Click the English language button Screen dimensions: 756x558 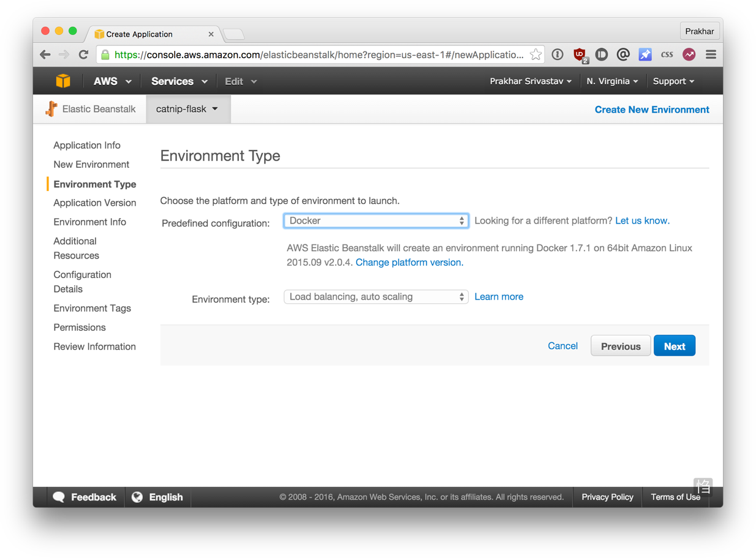pos(158,497)
